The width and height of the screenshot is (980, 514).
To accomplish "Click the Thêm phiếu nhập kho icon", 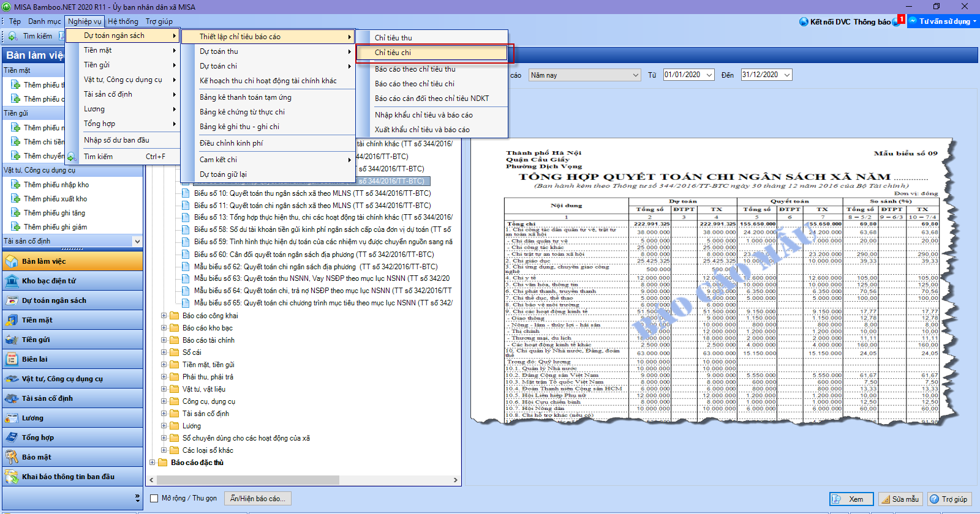I will pyautogui.click(x=16, y=184).
